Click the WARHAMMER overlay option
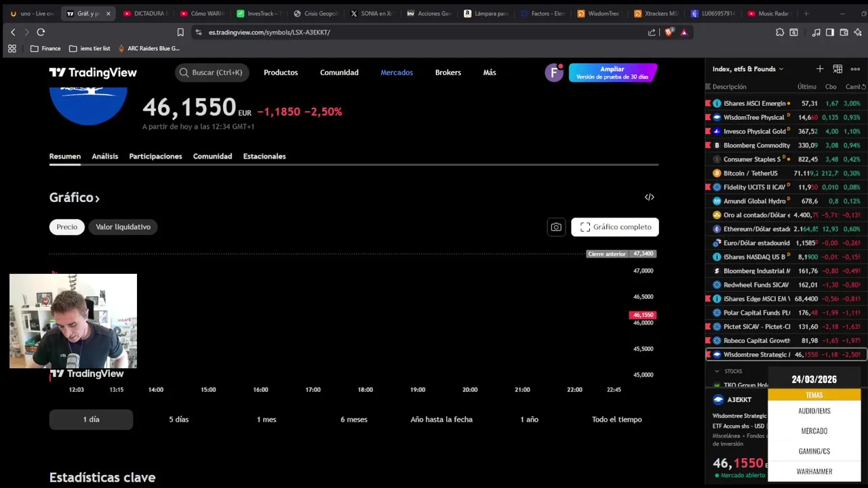868x488 pixels. click(x=814, y=472)
